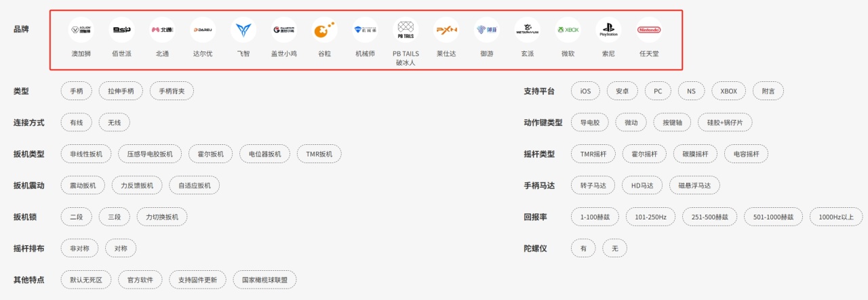Choose 硅胶+锅仔片 button type
The height and width of the screenshot is (300, 868).
click(x=725, y=123)
